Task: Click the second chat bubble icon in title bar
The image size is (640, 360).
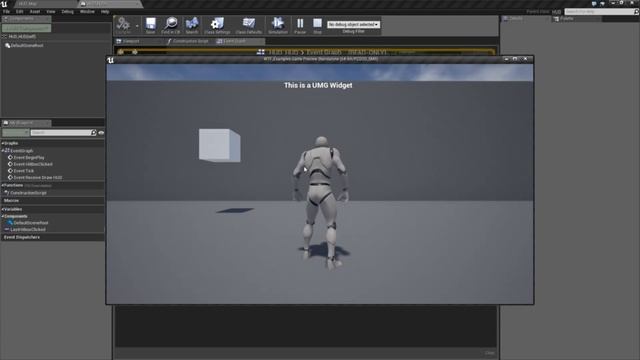Action: (602, 3)
